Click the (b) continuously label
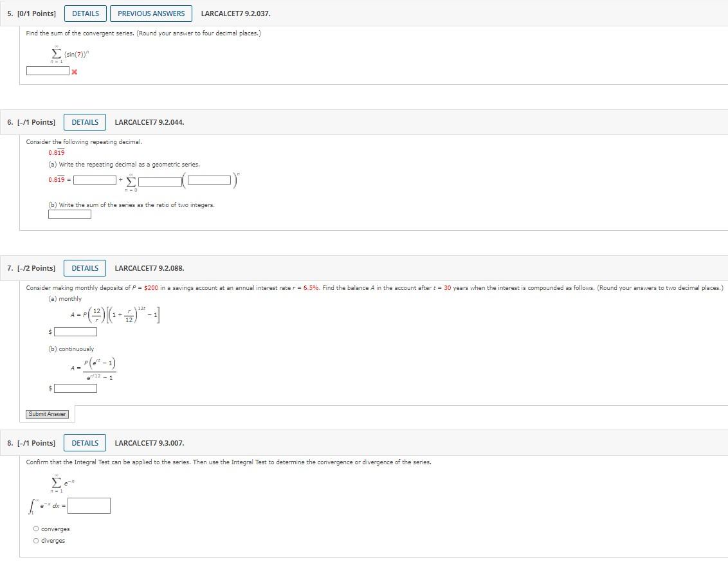728x571 pixels. point(71,349)
